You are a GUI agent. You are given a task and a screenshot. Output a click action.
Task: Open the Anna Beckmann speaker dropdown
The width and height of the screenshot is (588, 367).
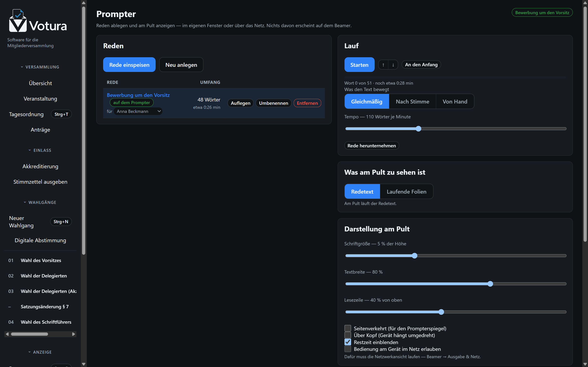pyautogui.click(x=138, y=111)
